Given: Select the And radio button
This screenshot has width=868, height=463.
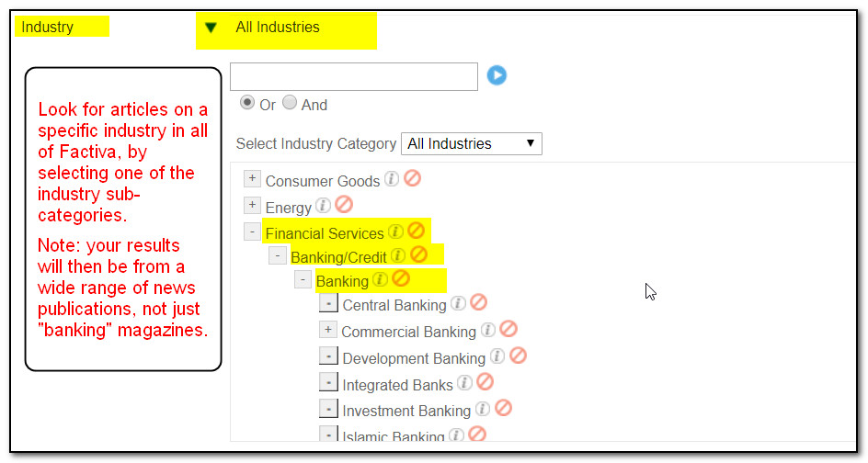Looking at the screenshot, I should pyautogui.click(x=290, y=102).
